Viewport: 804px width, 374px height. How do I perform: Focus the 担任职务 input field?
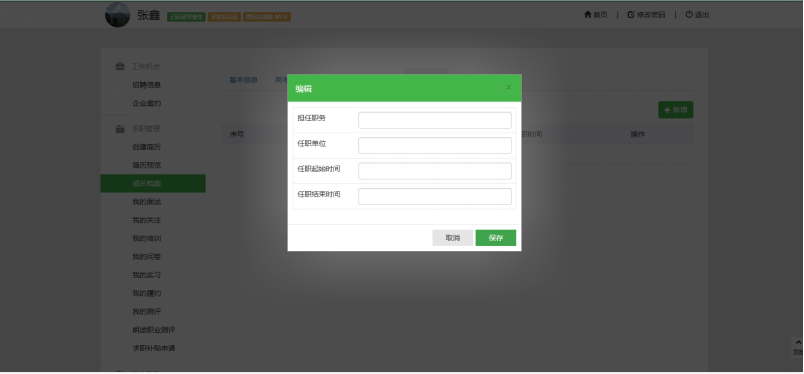(435, 121)
